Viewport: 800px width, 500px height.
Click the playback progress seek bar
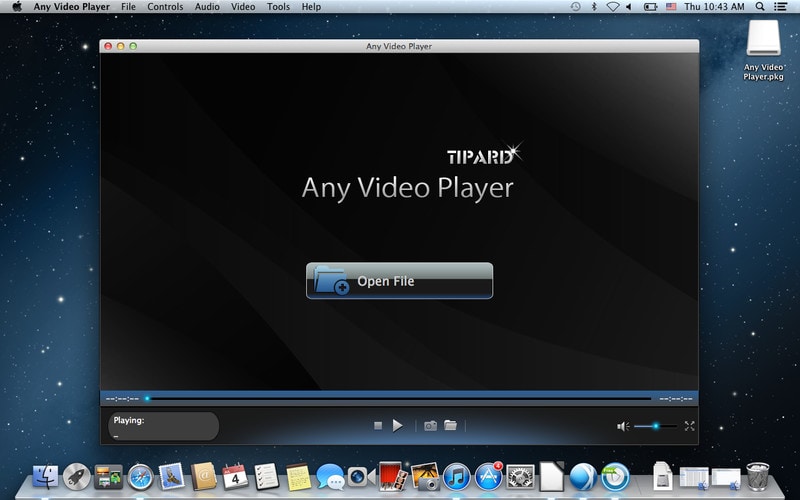tap(398, 398)
